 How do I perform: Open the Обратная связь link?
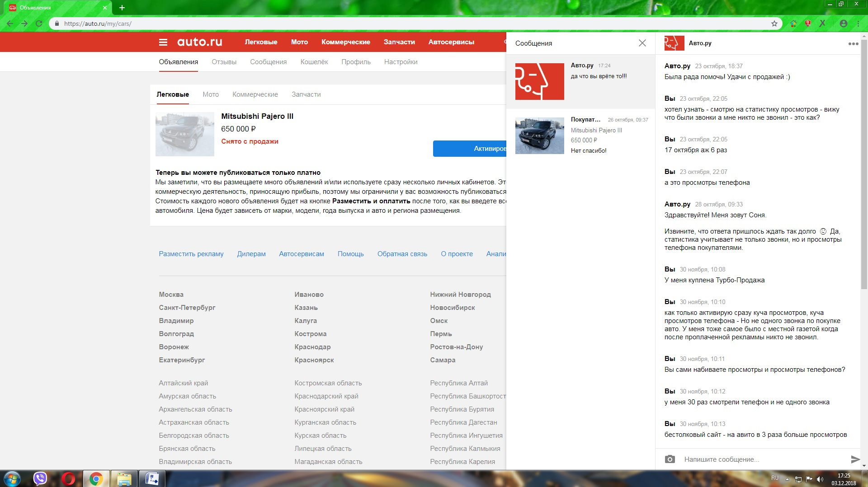point(402,254)
